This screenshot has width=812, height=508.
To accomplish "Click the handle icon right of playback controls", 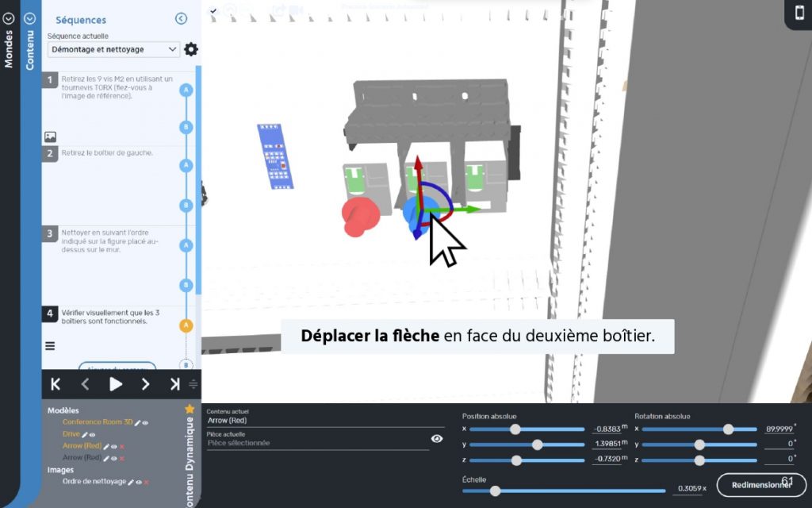I will click(x=193, y=384).
